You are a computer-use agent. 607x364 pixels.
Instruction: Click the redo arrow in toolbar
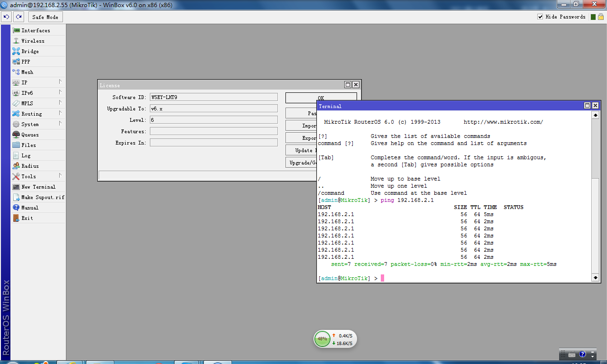click(x=18, y=17)
